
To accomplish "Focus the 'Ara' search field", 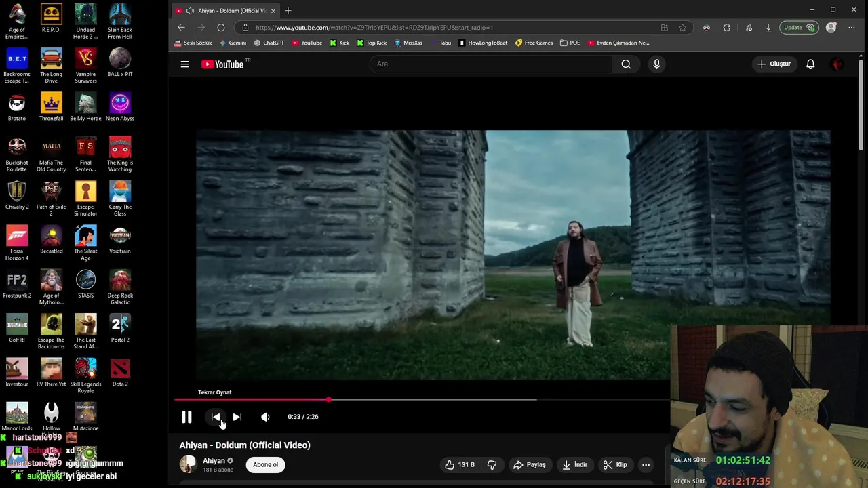I will coord(491,64).
